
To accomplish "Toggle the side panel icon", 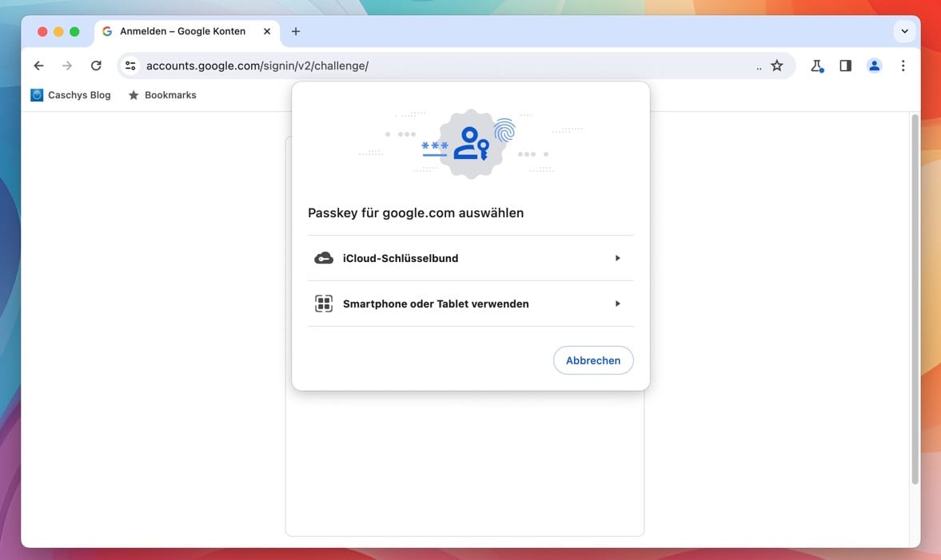I will pyautogui.click(x=845, y=66).
